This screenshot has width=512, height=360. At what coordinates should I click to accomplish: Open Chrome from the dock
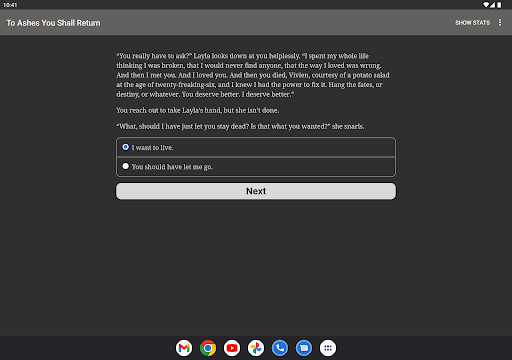[x=208, y=348]
